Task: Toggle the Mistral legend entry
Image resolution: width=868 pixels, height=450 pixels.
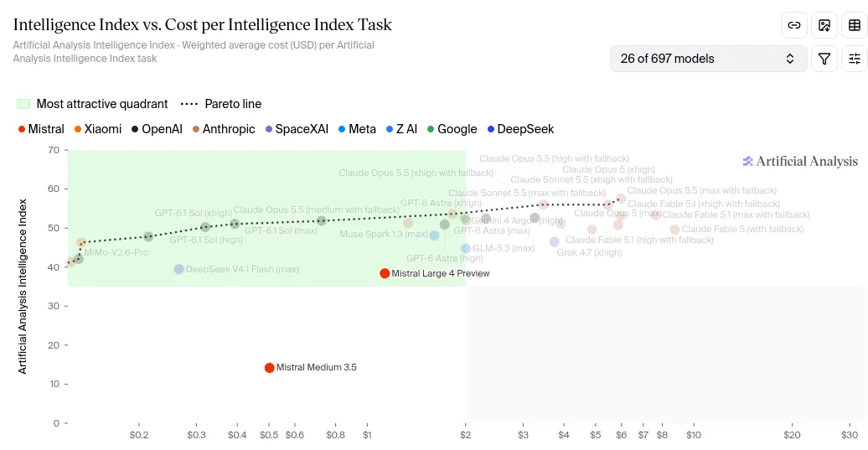Action: tap(41, 129)
